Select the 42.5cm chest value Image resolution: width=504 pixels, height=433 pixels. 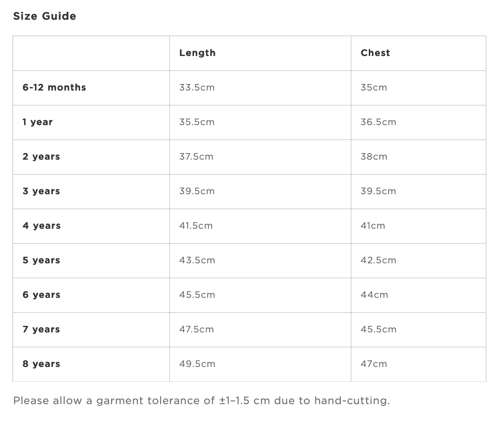click(x=378, y=260)
